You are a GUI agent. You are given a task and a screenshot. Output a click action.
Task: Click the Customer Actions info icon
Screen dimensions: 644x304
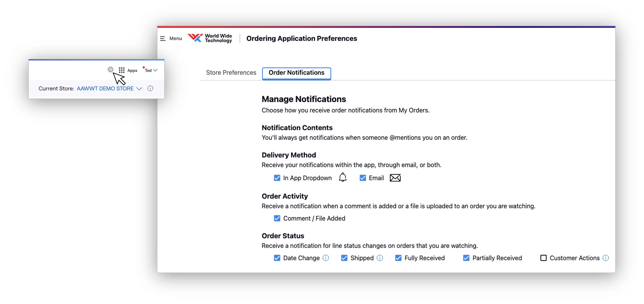[605, 258]
